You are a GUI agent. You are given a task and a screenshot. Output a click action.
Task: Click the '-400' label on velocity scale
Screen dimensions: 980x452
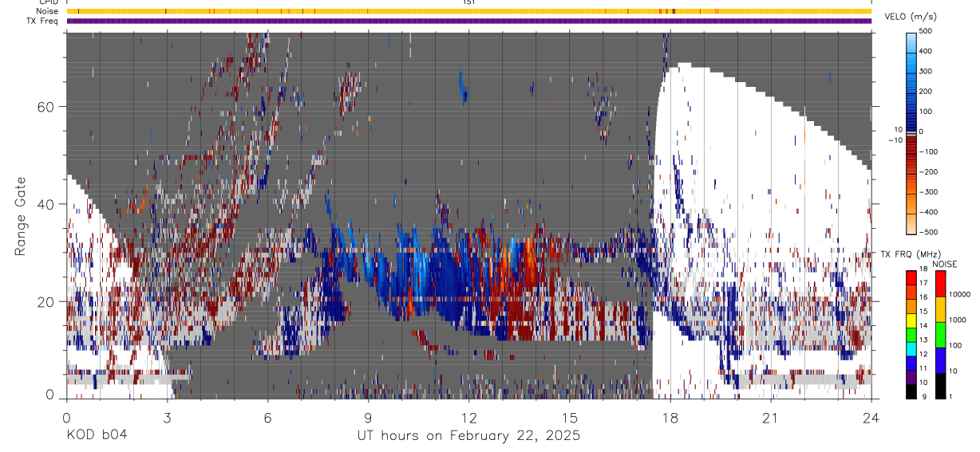pyautogui.click(x=927, y=212)
